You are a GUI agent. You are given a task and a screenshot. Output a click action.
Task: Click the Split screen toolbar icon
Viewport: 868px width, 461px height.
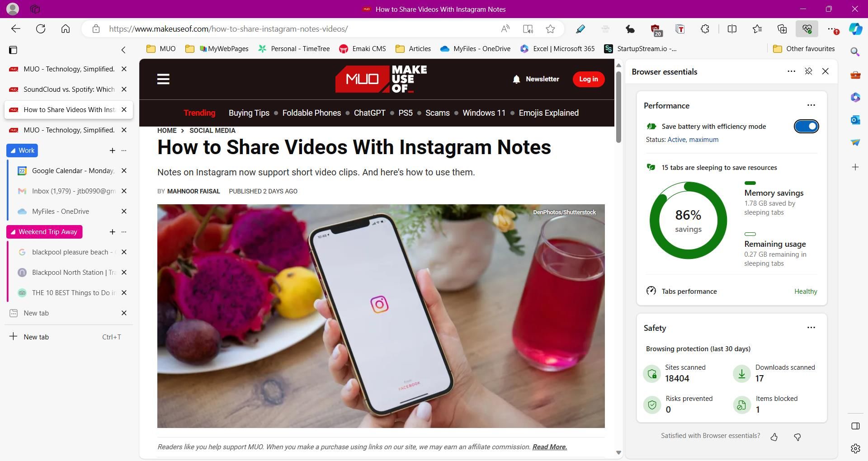[732, 29]
